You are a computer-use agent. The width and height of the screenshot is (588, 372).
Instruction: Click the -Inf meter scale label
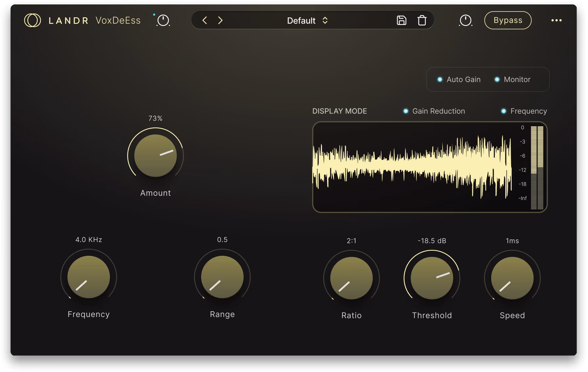(x=523, y=198)
